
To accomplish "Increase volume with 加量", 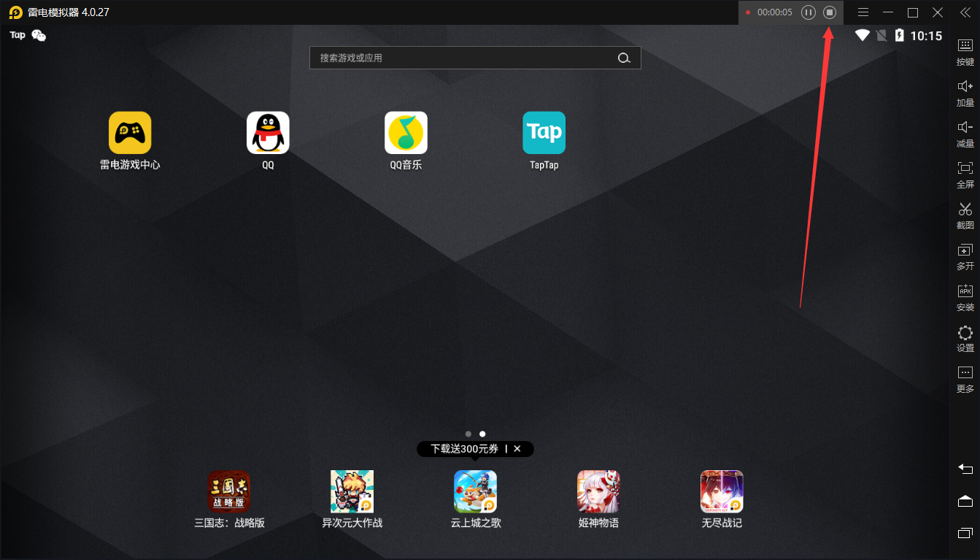I will [965, 93].
